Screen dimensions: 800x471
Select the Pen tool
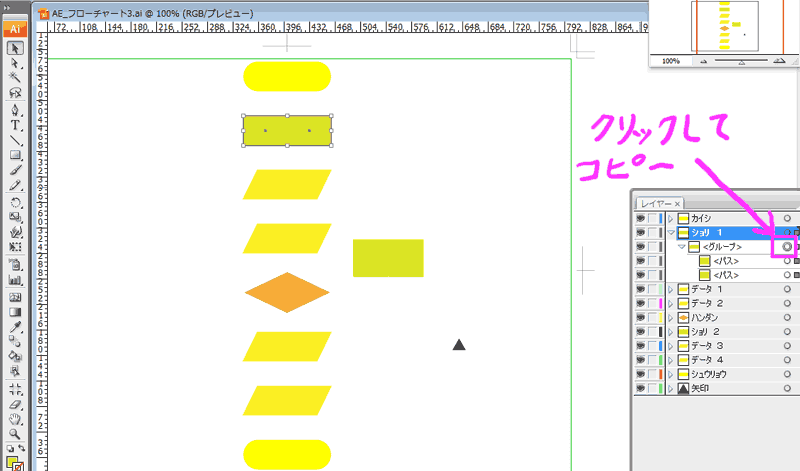[x=15, y=110]
